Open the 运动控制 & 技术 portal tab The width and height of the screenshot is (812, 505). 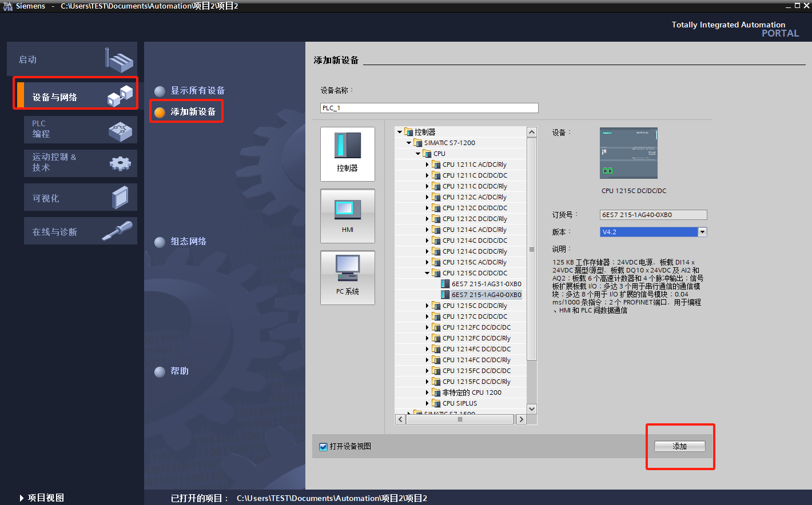click(81, 163)
